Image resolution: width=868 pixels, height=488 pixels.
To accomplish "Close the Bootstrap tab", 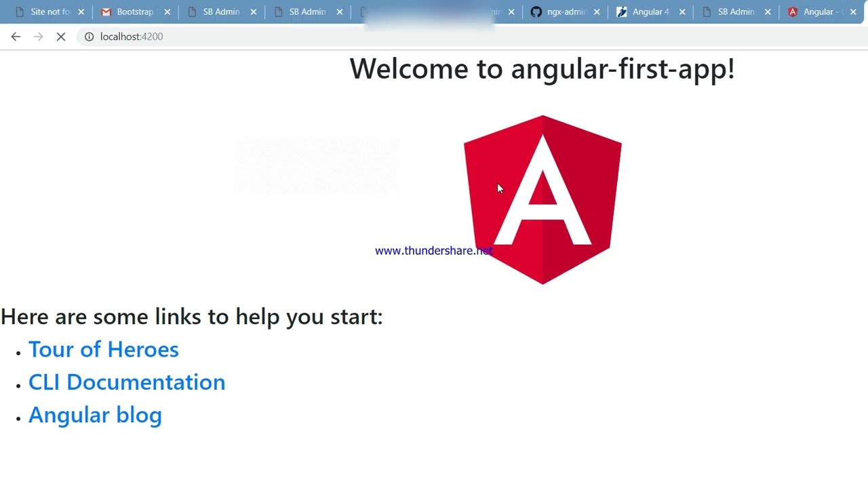I will [x=167, y=12].
